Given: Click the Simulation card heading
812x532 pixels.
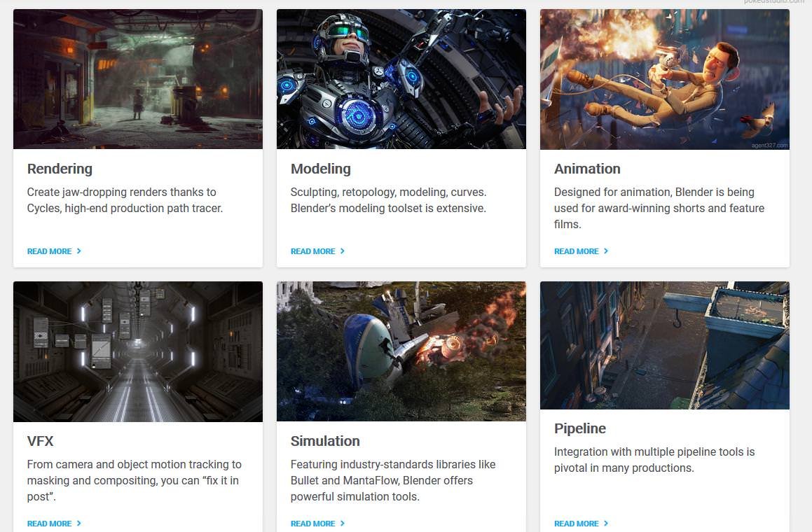Looking at the screenshot, I should click(325, 441).
